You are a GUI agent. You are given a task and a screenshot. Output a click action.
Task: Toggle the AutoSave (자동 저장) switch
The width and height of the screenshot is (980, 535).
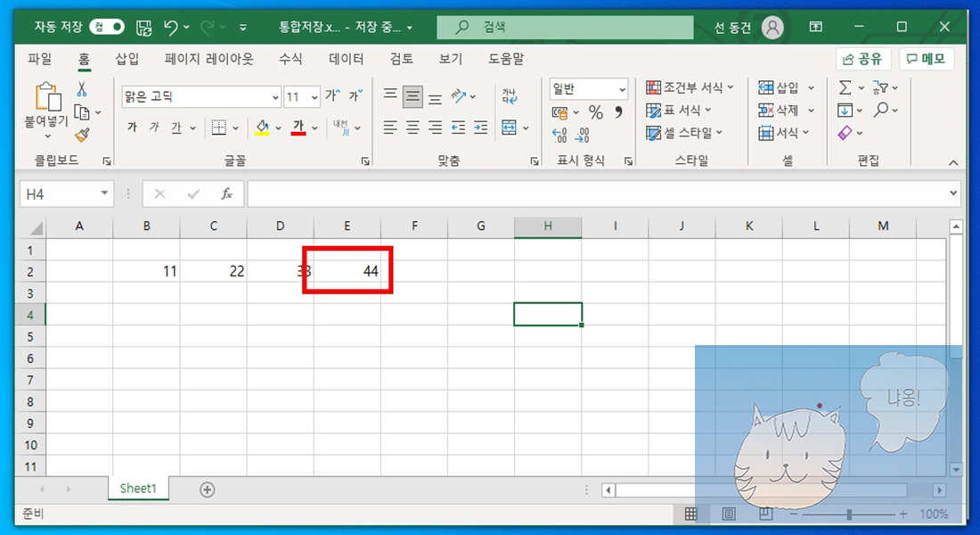(x=107, y=27)
